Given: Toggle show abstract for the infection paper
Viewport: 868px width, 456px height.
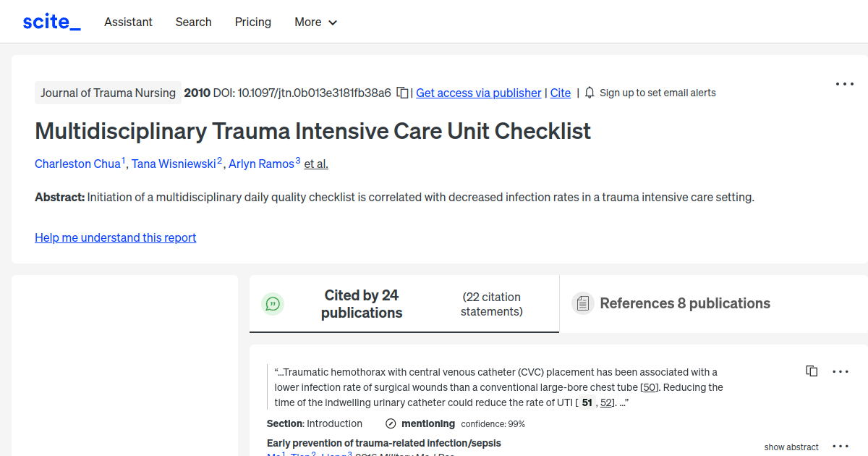Looking at the screenshot, I should [791, 447].
